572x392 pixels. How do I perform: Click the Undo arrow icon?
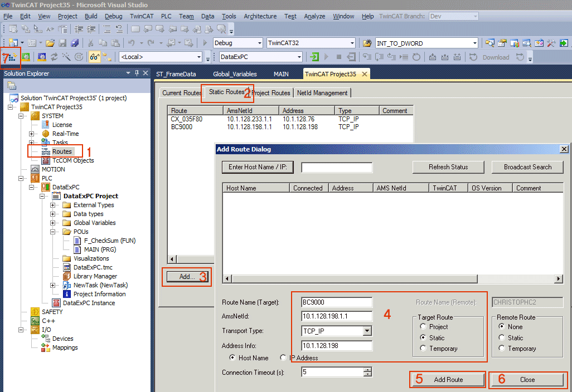click(132, 43)
